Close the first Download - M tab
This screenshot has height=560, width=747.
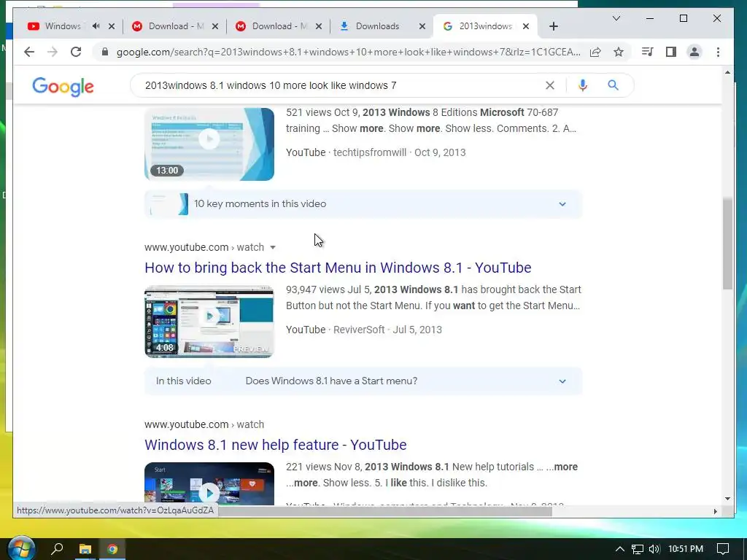pyautogui.click(x=215, y=26)
